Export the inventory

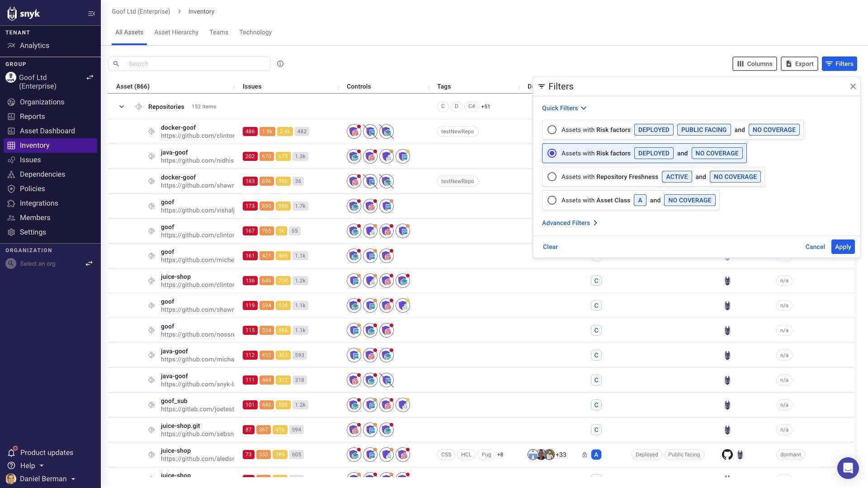point(799,64)
